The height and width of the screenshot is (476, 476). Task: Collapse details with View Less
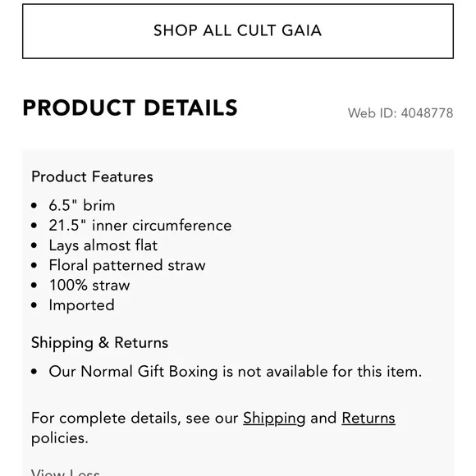pos(66,472)
